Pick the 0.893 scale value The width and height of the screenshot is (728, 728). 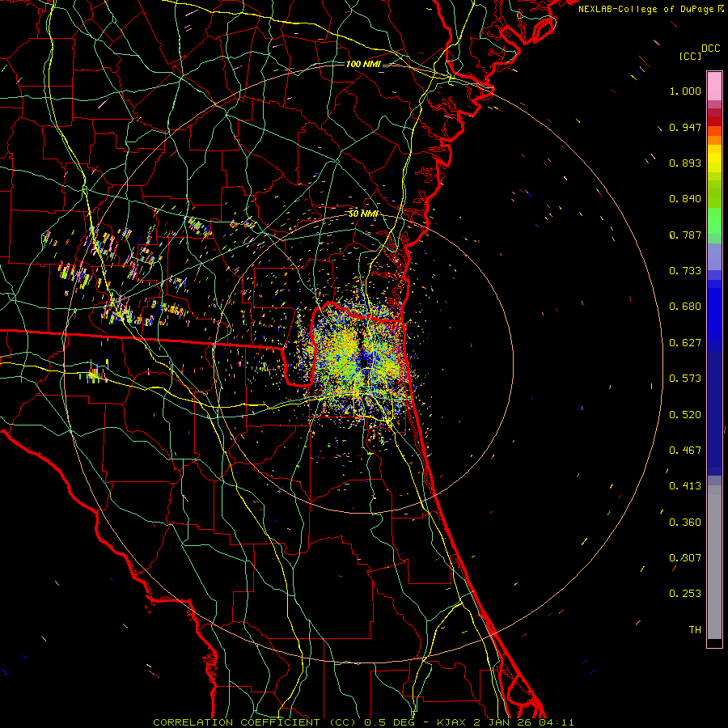pyautogui.click(x=685, y=163)
